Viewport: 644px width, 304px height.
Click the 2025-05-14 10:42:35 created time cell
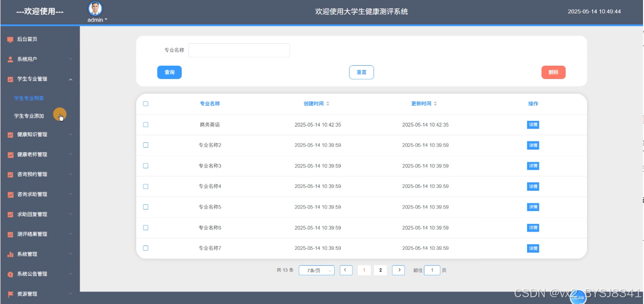[x=317, y=125]
